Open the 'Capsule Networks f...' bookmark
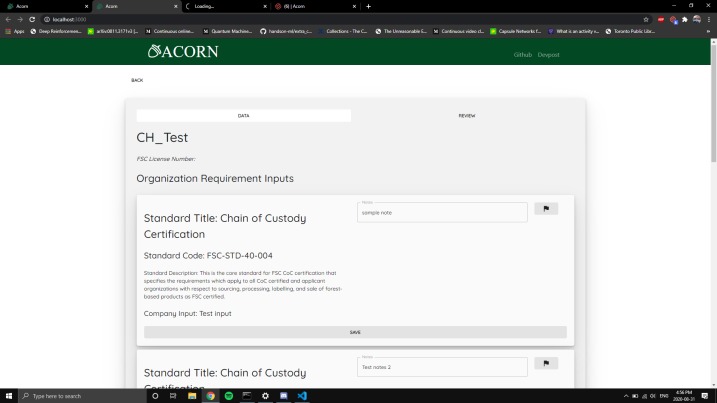Screen dimensions: 717x403 click(515, 31)
